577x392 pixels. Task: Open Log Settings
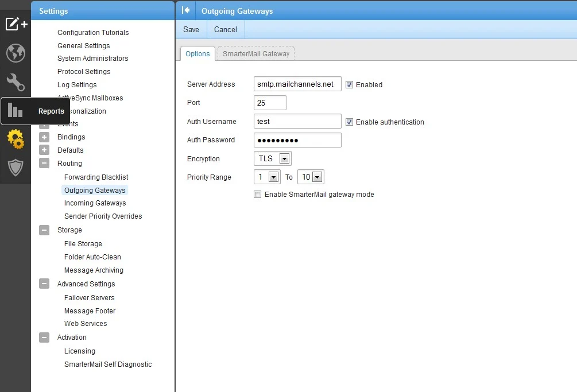click(77, 84)
